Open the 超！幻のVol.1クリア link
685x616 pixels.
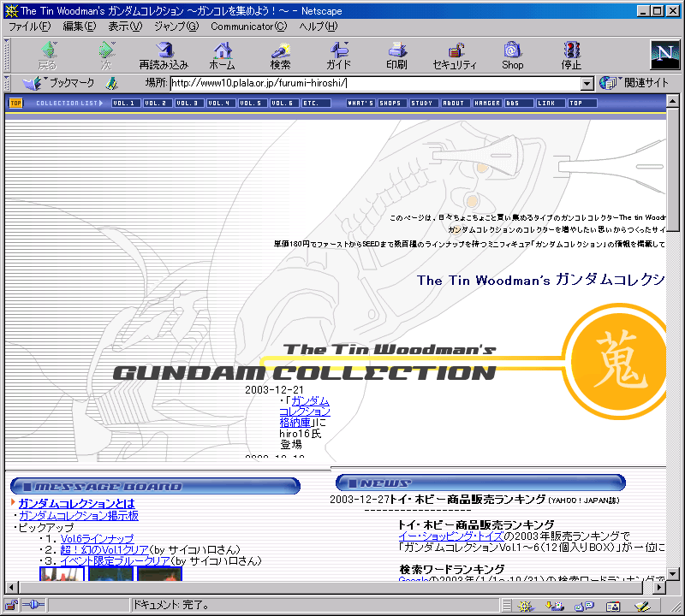click(x=104, y=549)
